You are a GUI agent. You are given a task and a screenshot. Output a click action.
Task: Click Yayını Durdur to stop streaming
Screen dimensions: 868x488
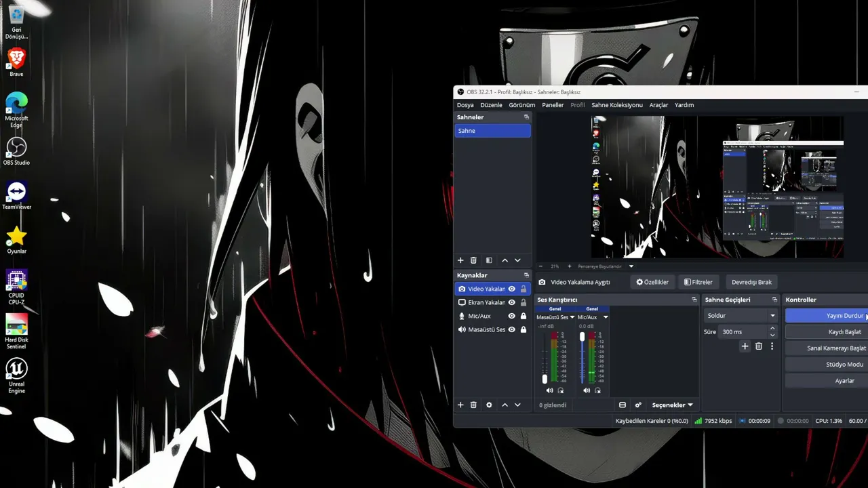[x=827, y=315]
